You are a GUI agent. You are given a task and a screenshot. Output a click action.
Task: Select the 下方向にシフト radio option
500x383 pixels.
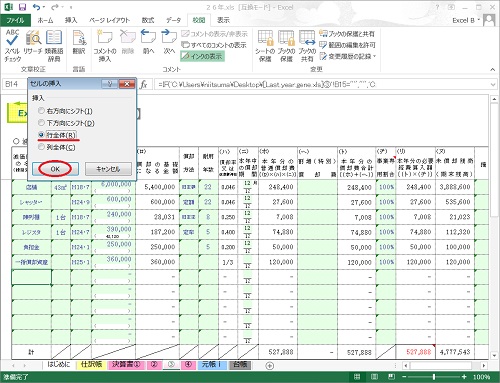click(41, 123)
